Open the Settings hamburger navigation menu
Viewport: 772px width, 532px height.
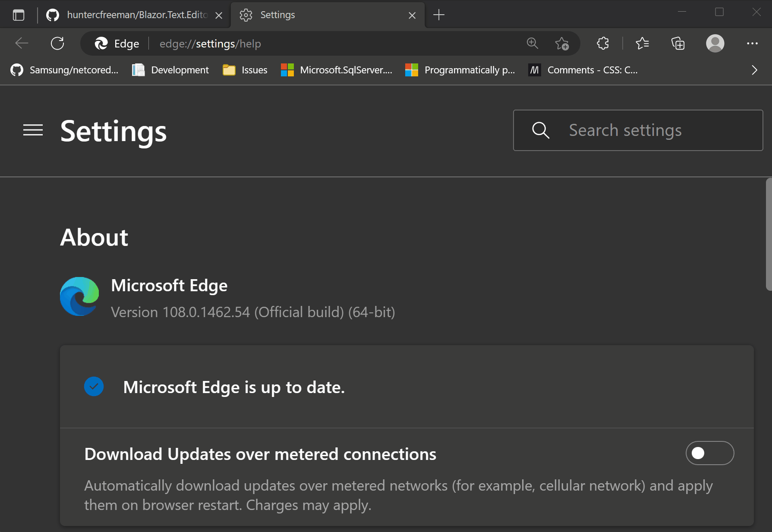[x=33, y=130]
